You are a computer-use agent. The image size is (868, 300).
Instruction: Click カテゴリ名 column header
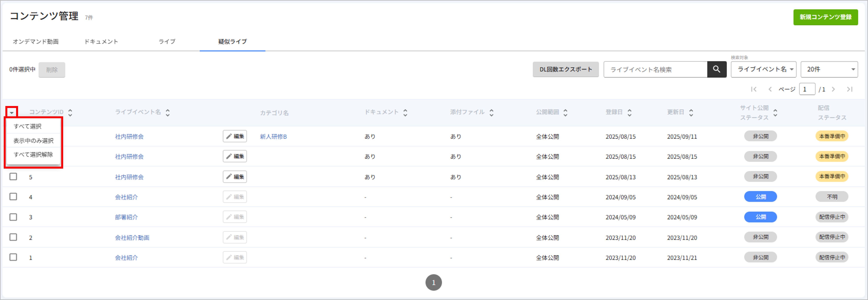[x=274, y=113]
